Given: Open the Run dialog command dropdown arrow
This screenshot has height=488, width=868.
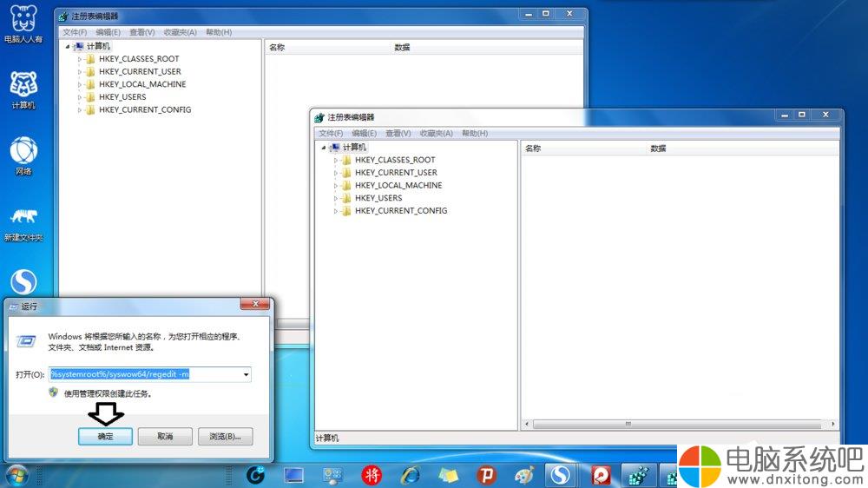Looking at the screenshot, I should tap(246, 375).
